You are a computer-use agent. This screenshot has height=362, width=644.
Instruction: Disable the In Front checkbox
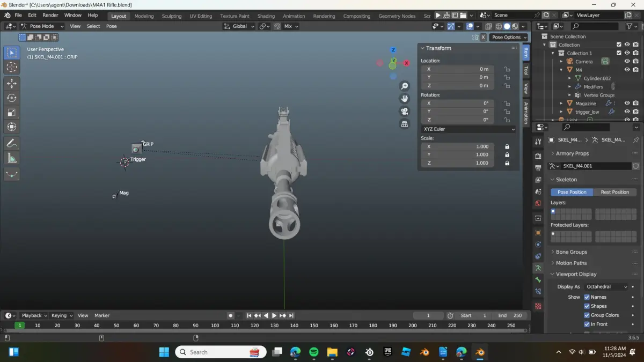tap(587, 324)
